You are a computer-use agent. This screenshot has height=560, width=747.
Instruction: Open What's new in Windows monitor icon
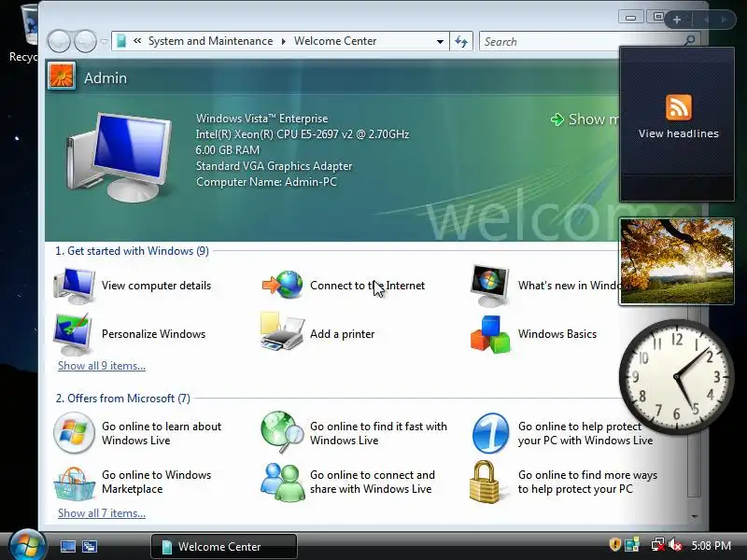tap(489, 286)
